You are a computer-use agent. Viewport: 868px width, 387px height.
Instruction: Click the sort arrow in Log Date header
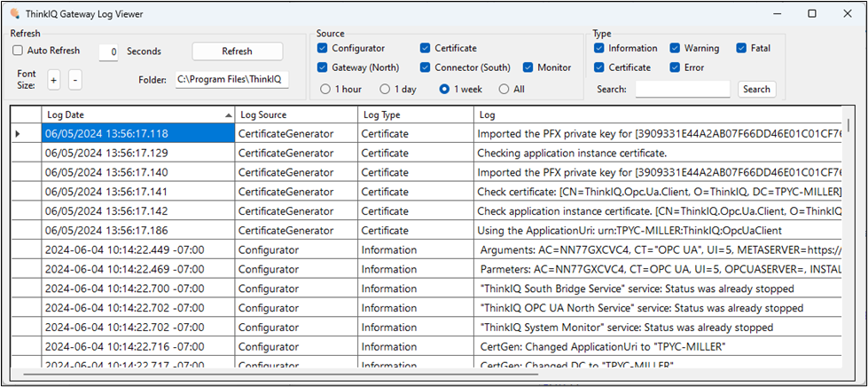pos(229,115)
